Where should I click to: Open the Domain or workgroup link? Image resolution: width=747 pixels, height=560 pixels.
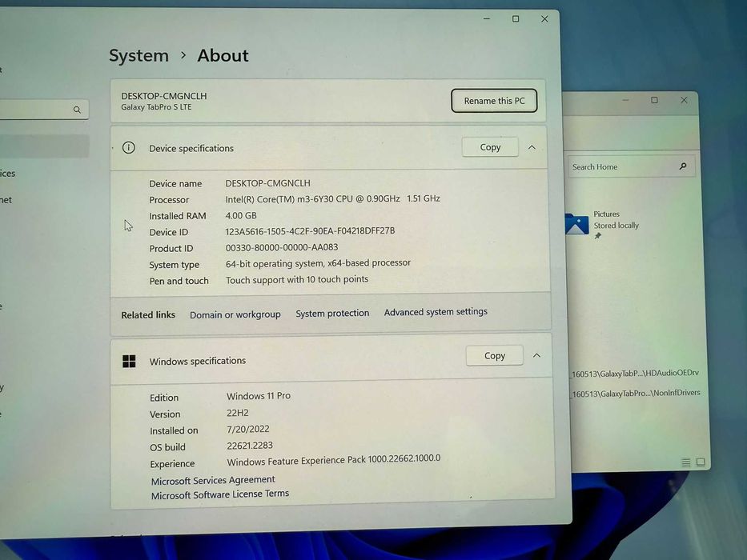(235, 314)
